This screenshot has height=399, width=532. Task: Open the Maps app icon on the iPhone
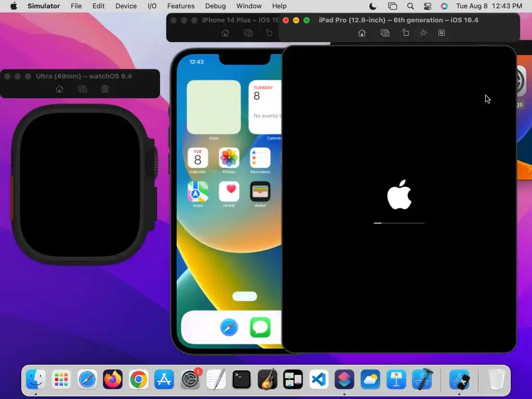click(198, 191)
